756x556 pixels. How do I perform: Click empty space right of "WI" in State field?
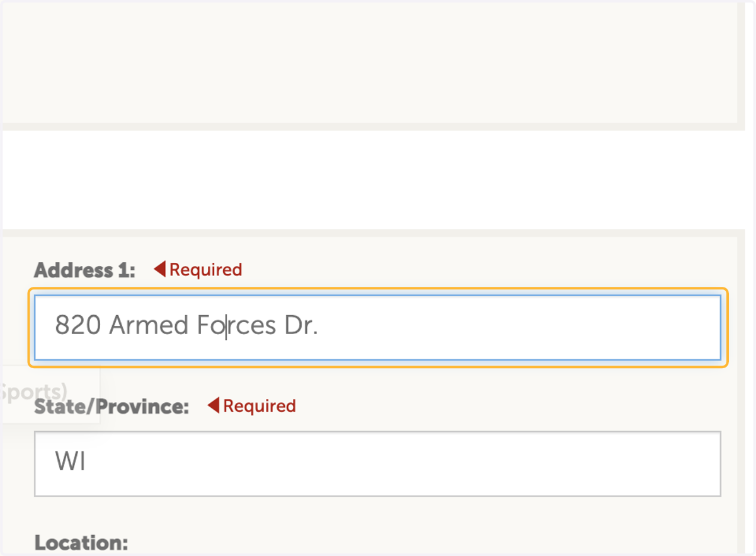click(403, 463)
